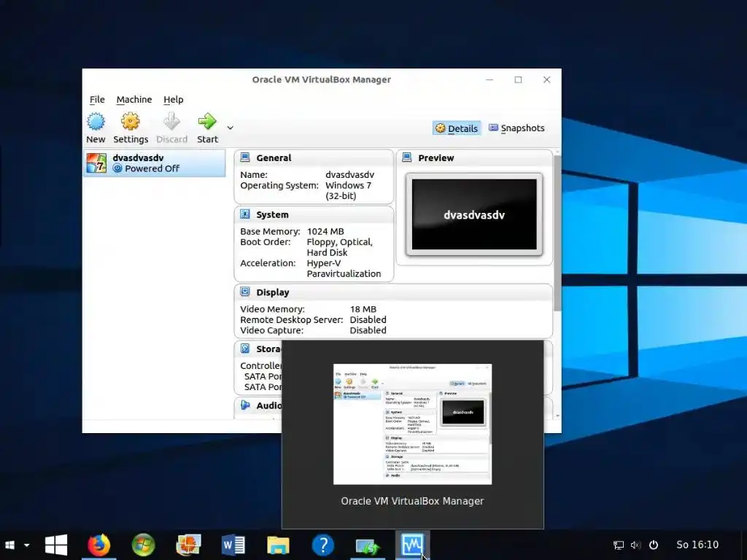Minimize the VirtualBox Manager window
Screen dimensions: 747x560
coord(489,79)
